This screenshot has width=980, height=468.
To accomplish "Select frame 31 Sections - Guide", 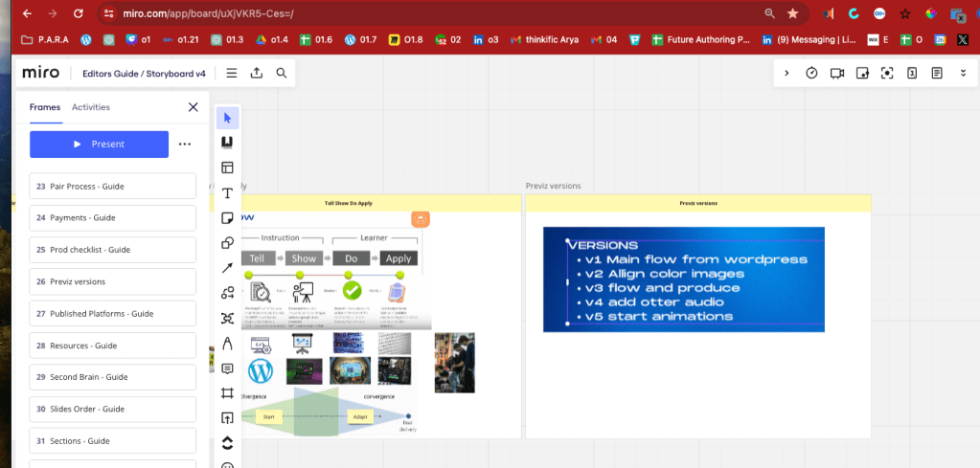I will pos(112,440).
